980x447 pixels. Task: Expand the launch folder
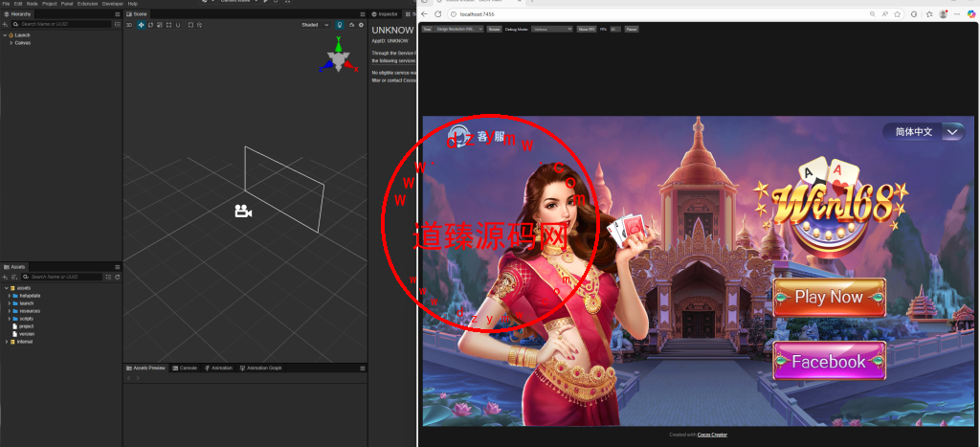(9, 303)
